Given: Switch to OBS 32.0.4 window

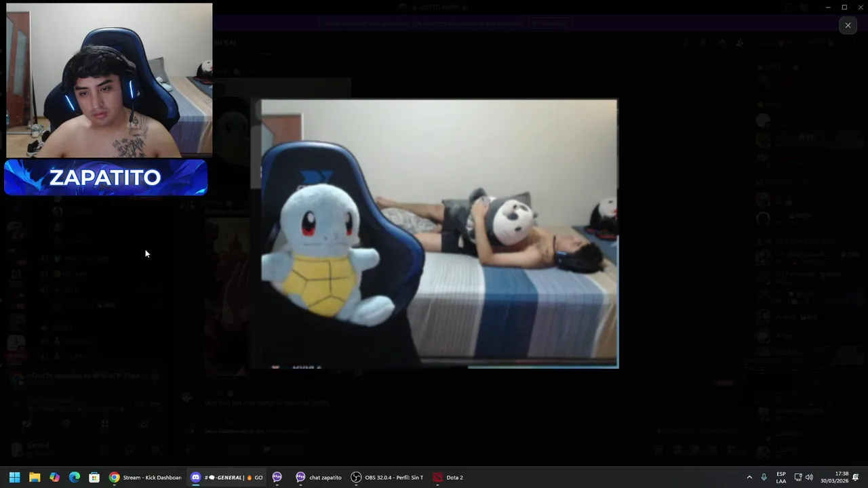Looking at the screenshot, I should coord(387,477).
